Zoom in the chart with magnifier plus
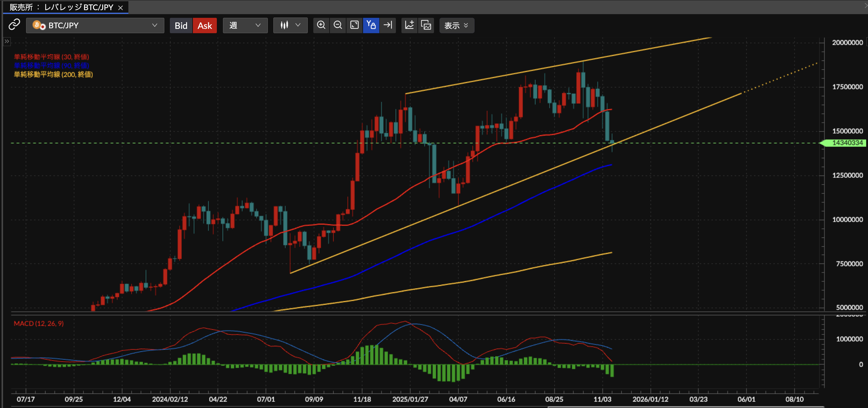Viewport: 868px width, 408px height. click(321, 25)
